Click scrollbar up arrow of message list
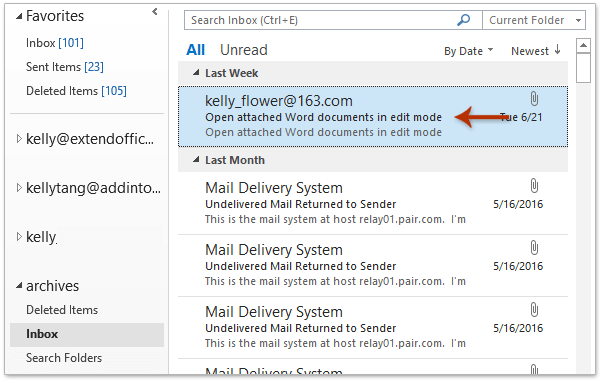 583,46
